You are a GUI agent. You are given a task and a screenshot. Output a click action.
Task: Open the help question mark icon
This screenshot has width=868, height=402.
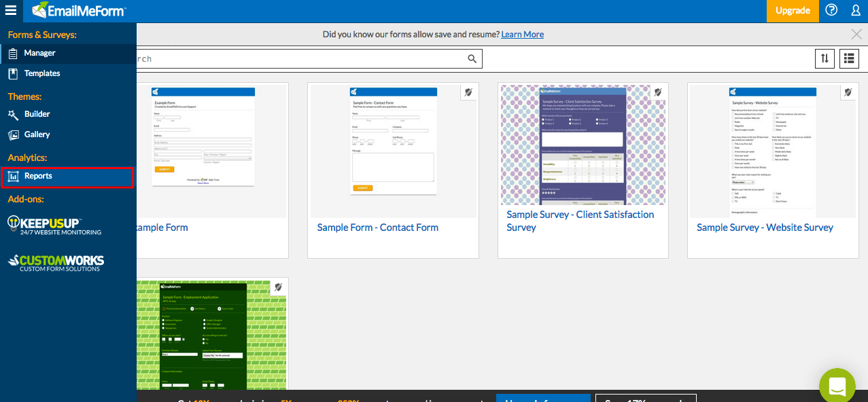tap(832, 10)
